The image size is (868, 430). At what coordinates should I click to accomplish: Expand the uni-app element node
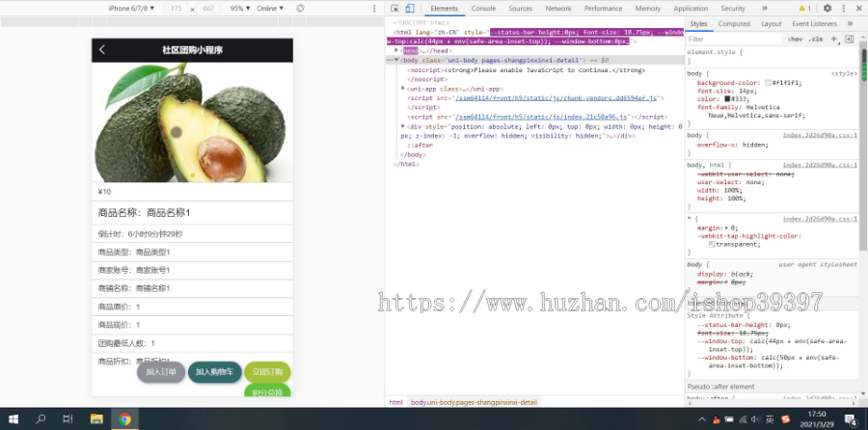tap(403, 89)
